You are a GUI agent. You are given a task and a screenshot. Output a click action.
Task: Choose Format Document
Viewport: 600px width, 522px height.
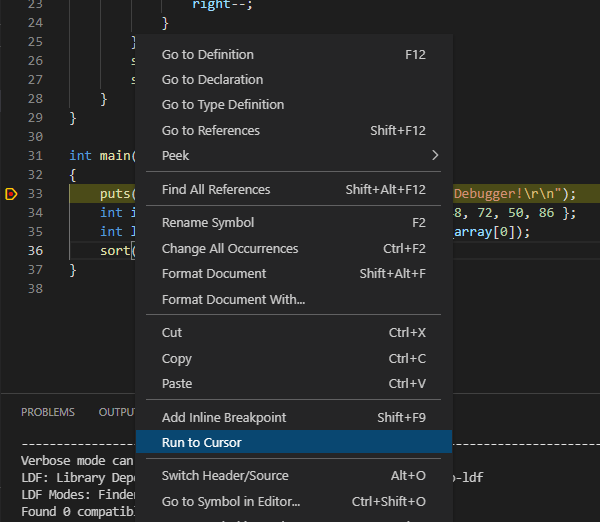coord(214,273)
